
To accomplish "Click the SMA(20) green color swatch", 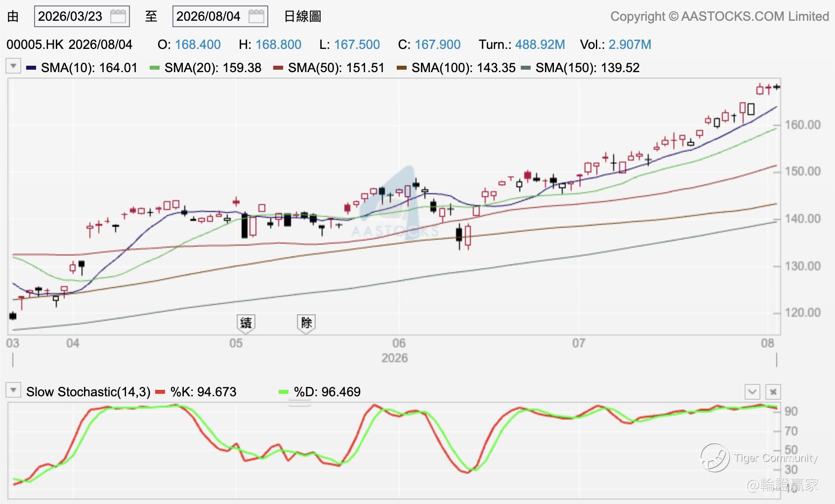I will (x=155, y=68).
